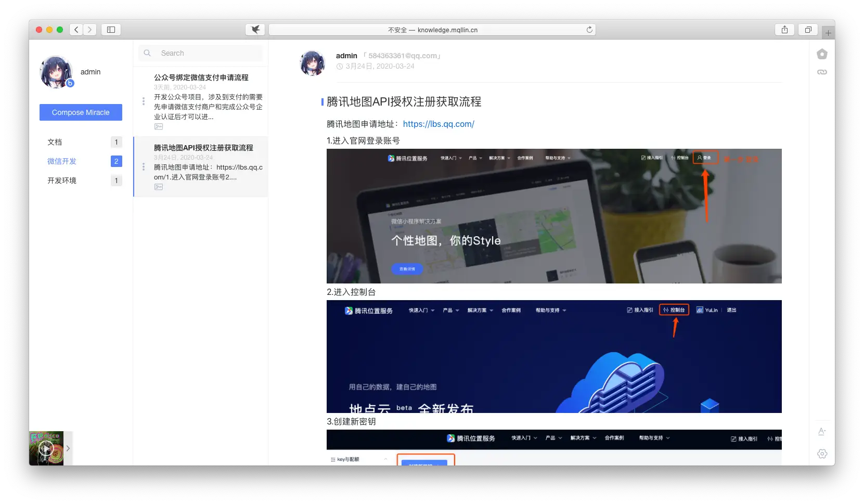The image size is (864, 504).
Task: Open the three-dot menu on 腾讯地图API article
Action: [x=144, y=166]
